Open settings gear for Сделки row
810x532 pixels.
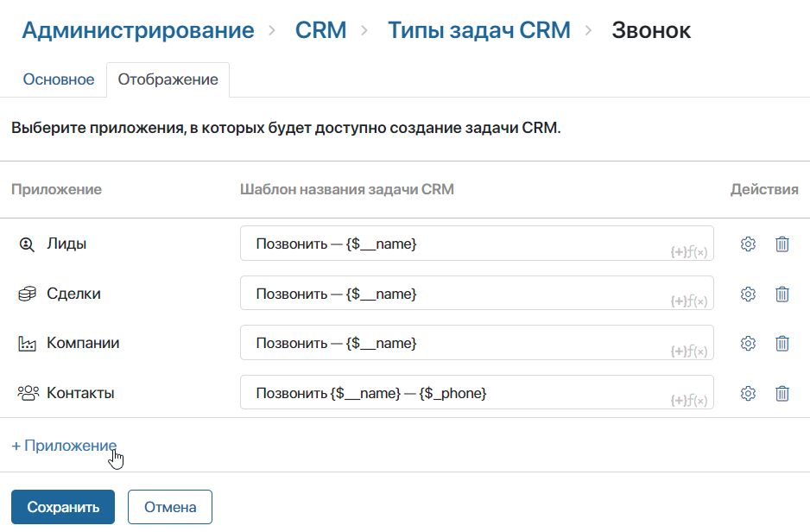point(748,294)
